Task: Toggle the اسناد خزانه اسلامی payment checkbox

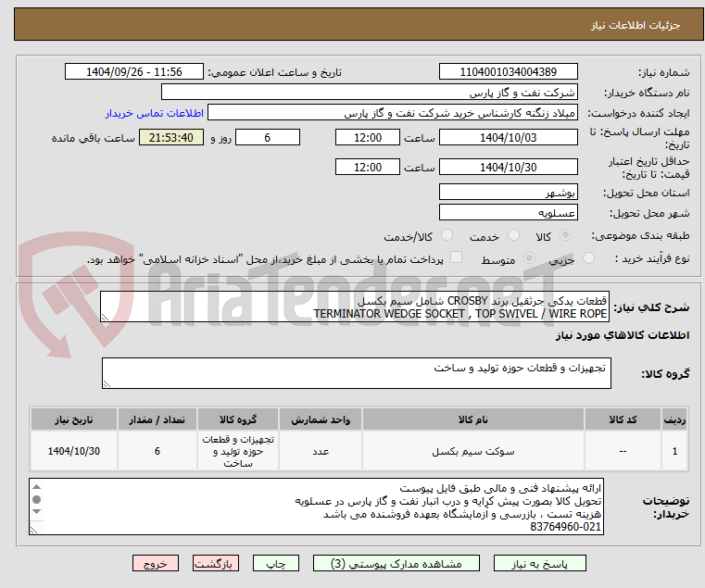Action: point(456,257)
